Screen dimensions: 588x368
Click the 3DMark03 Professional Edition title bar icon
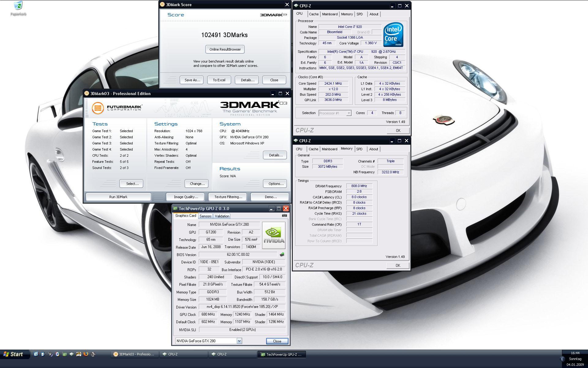[87, 94]
